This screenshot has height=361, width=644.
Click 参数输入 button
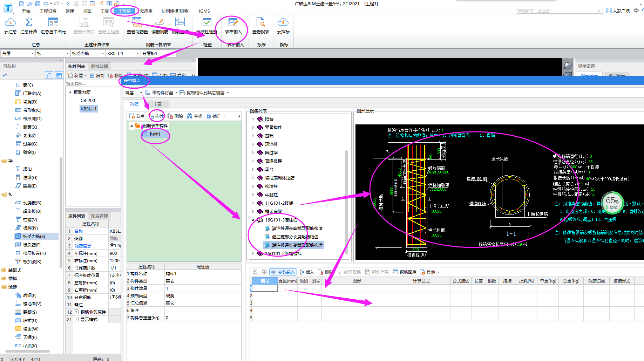283,272
